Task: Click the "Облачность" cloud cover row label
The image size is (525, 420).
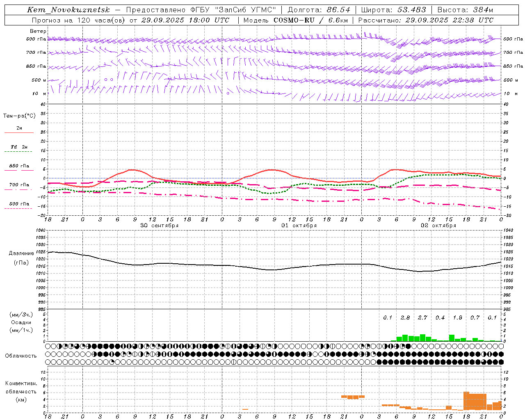Action: (21, 356)
